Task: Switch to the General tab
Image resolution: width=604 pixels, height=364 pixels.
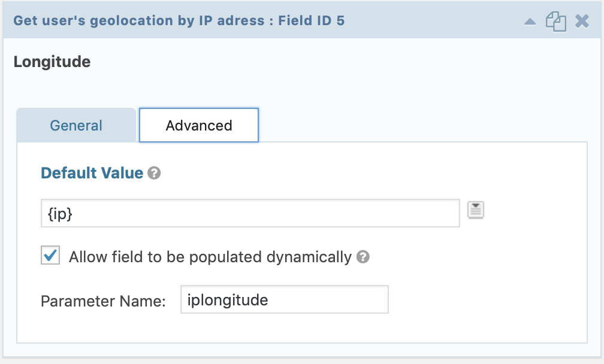Action: (76, 126)
